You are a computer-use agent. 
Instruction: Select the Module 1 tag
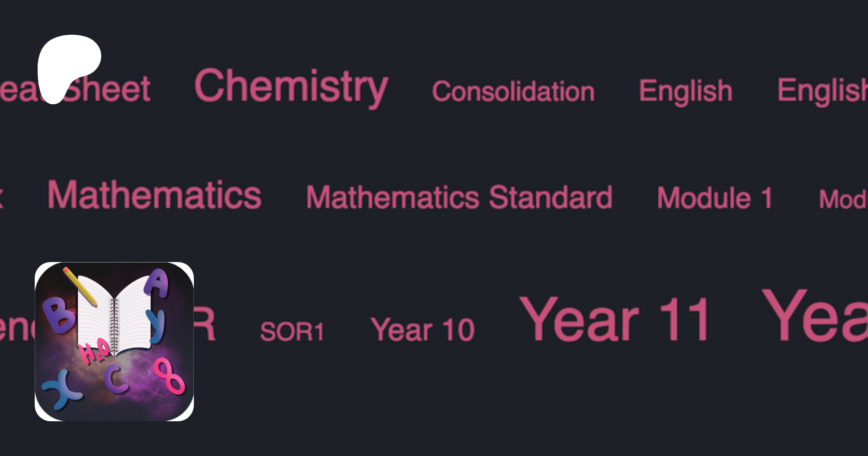[x=715, y=198]
